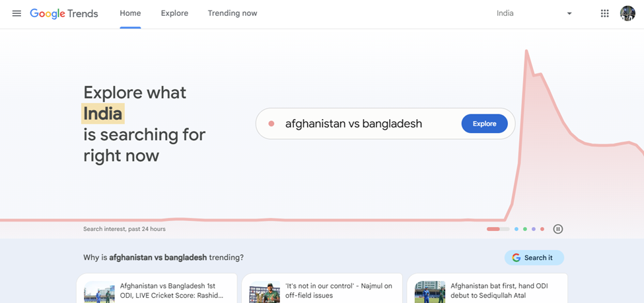
Task: Select the green carousel dot
Action: [525, 229]
